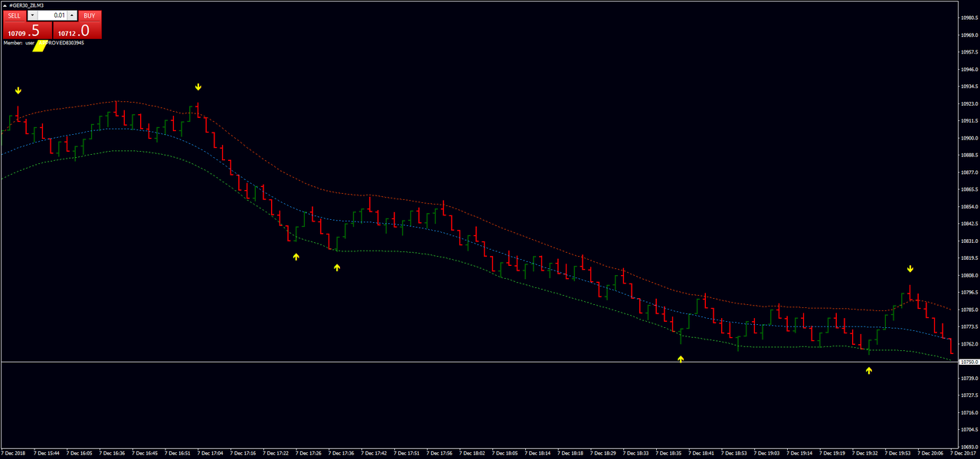Viewport: 980px width, 459px height.
Task: Click the bid price 10709.5 display
Action: coord(25,31)
